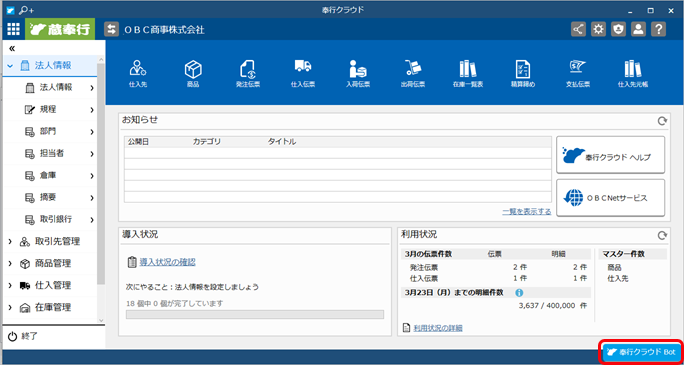
Task: Click the text 18 個中 0 個が完了しています
Action: (174, 303)
